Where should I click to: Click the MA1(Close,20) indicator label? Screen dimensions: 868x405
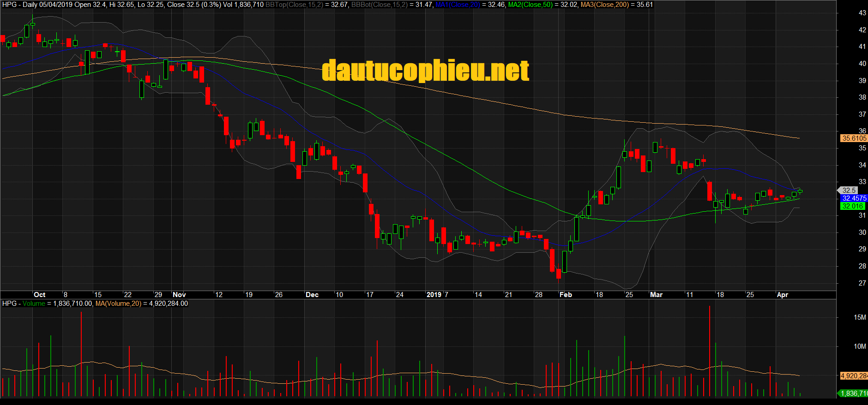458,5
